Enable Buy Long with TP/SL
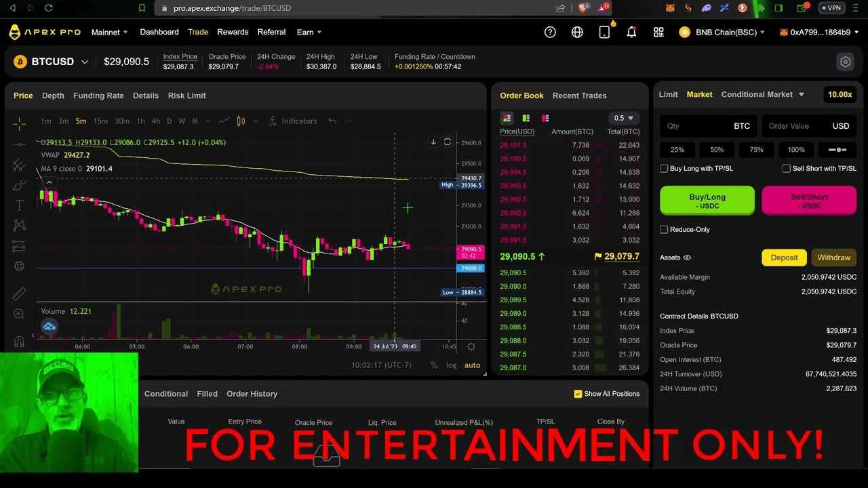 click(664, 169)
